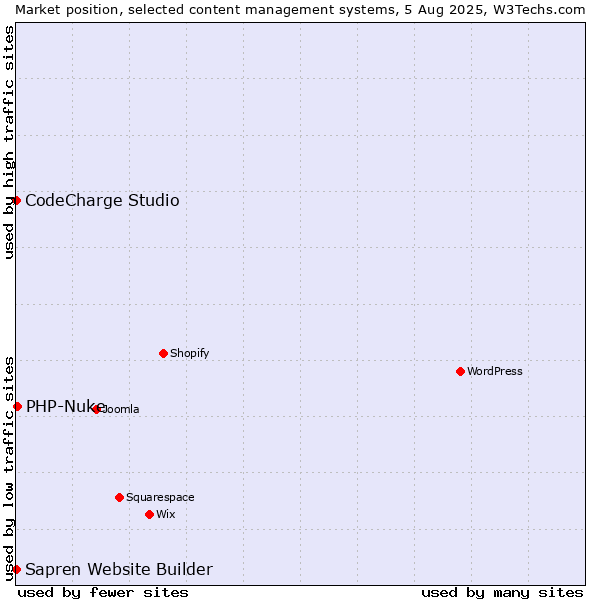Click the 'Squarespace' label text
This screenshot has width=600, height=600.
coord(160,497)
